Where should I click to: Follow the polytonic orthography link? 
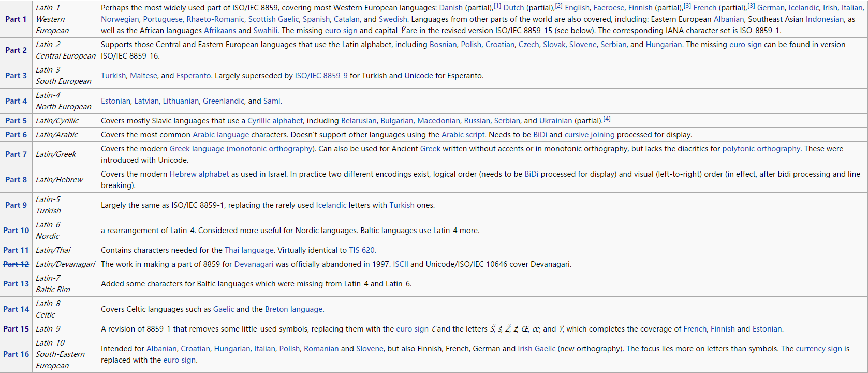coord(761,149)
